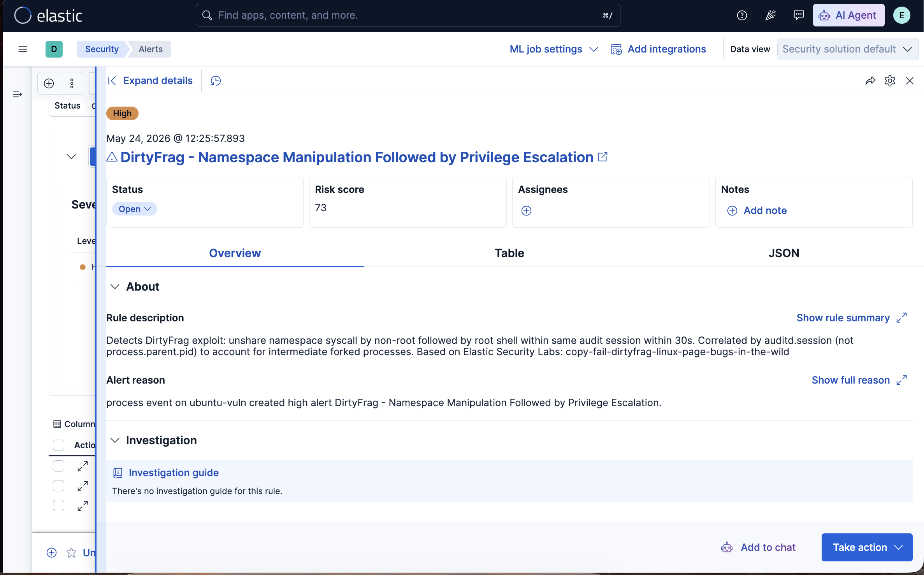Click the risk score value 73
The height and width of the screenshot is (575, 924).
321,208
